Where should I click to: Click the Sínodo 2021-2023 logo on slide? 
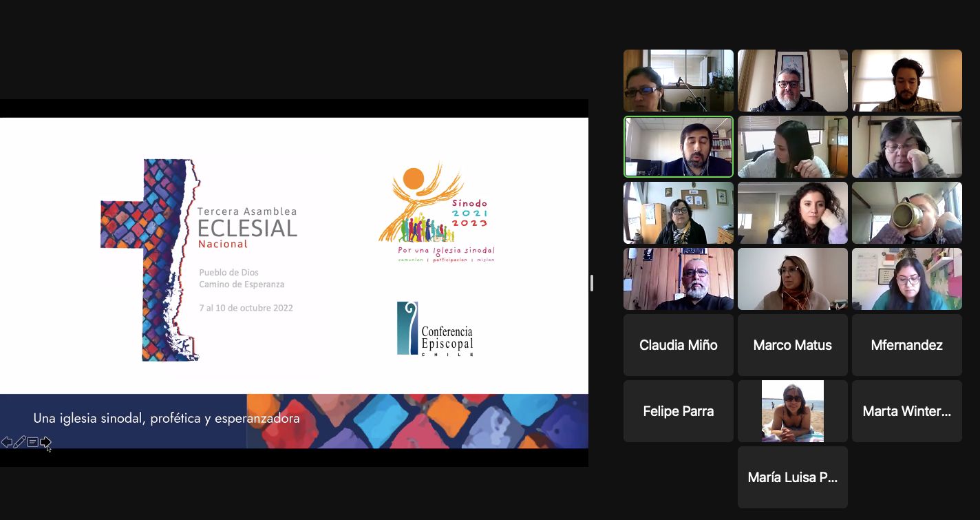click(x=436, y=213)
